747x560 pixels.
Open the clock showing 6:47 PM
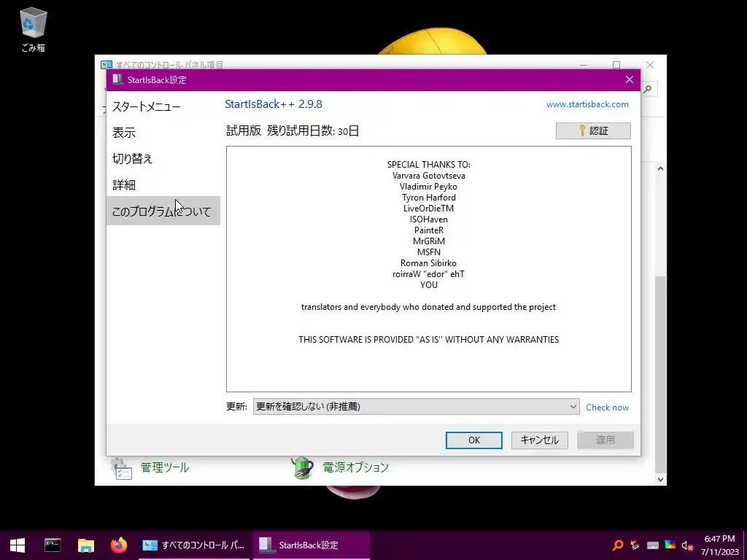719,545
